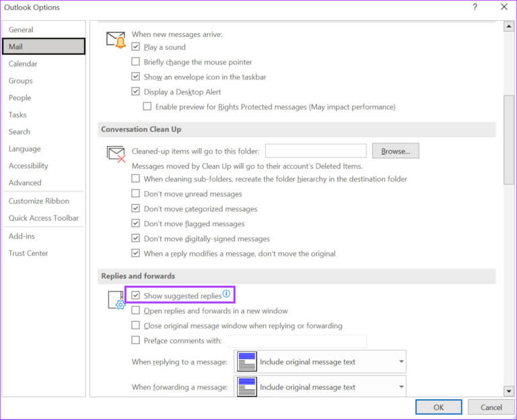Open Trust Center settings
517x420 pixels.
44,253
